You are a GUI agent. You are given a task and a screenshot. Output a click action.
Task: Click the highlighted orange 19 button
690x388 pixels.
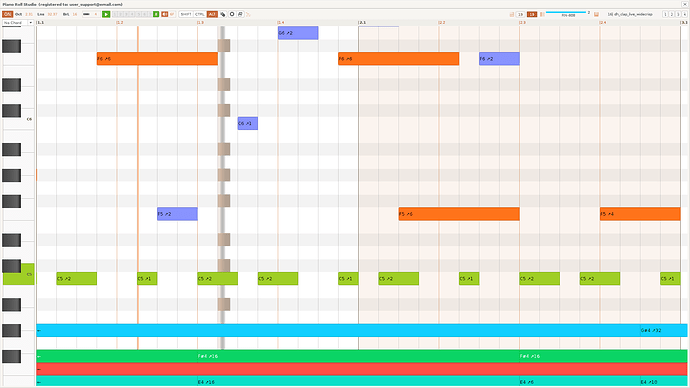coord(532,15)
